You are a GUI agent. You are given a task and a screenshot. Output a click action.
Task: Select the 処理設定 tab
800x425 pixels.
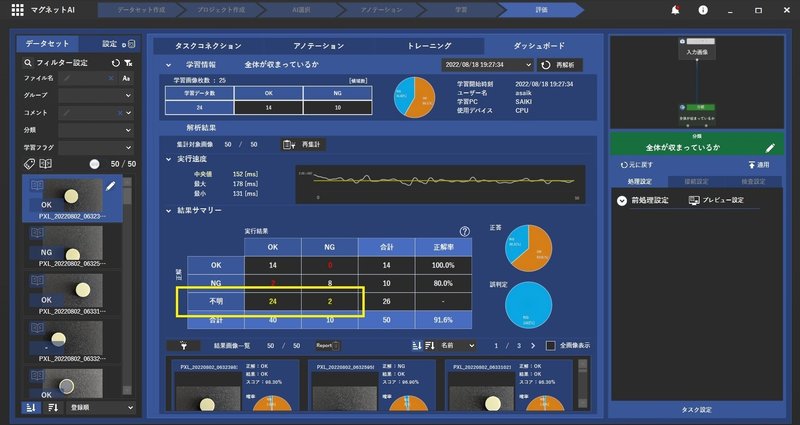point(639,181)
